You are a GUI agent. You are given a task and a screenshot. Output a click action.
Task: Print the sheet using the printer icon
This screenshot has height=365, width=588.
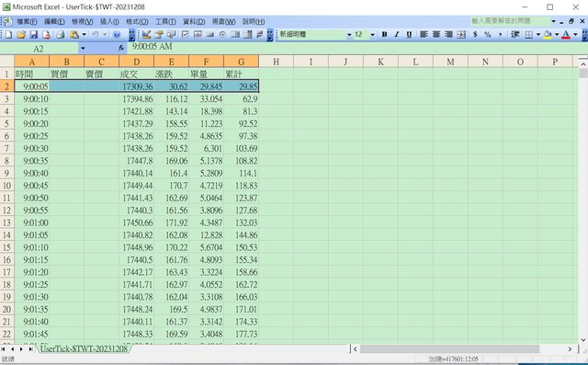[60, 35]
